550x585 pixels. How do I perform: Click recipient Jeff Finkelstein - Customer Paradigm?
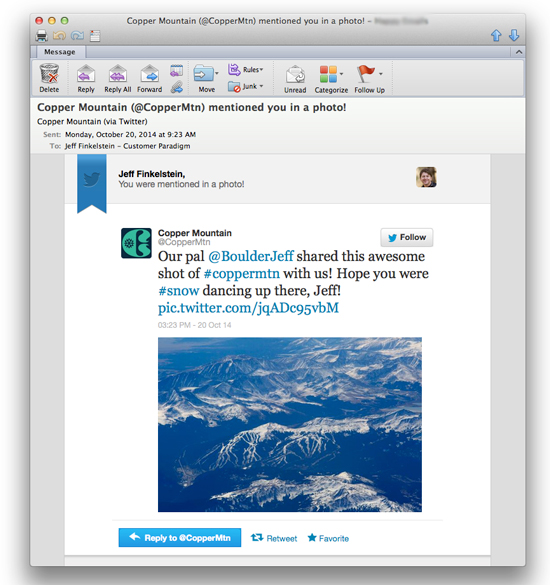point(128,146)
